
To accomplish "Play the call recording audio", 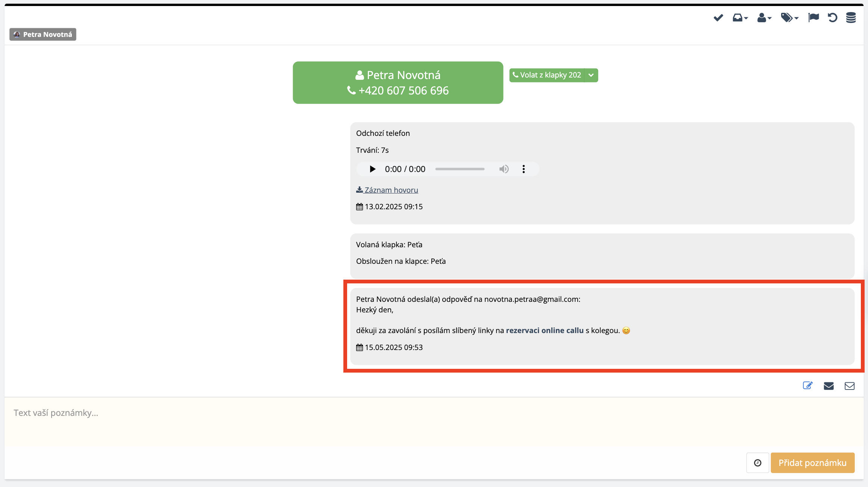I will pos(372,169).
